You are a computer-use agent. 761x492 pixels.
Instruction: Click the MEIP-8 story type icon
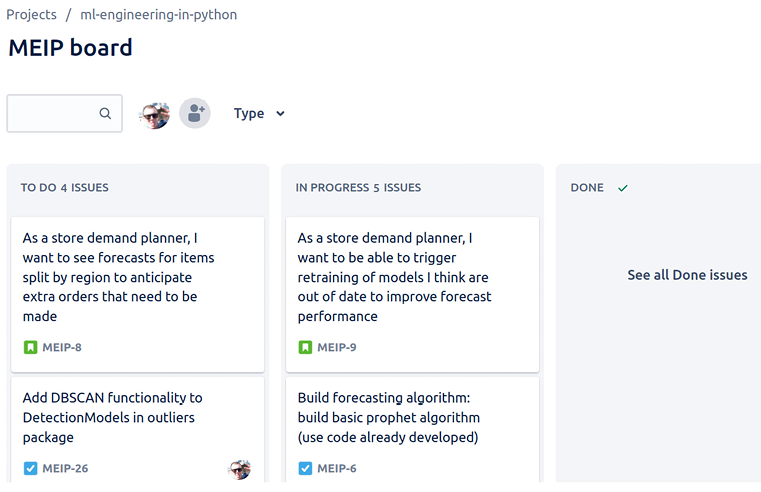point(30,348)
